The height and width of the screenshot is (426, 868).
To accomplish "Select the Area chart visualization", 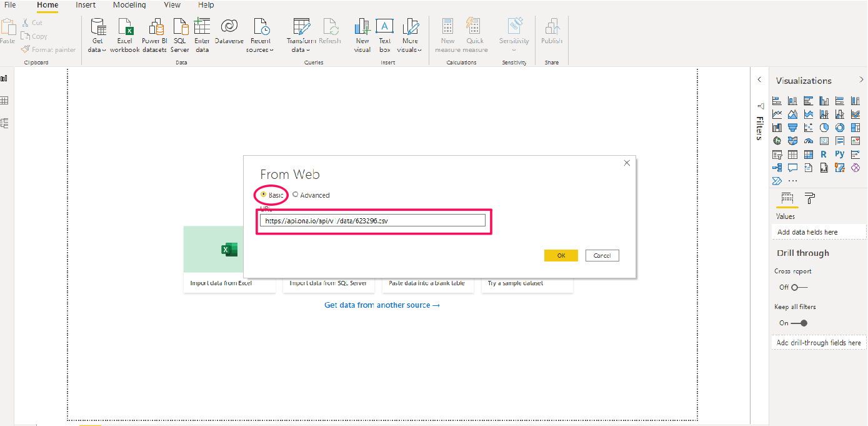I will (x=792, y=114).
